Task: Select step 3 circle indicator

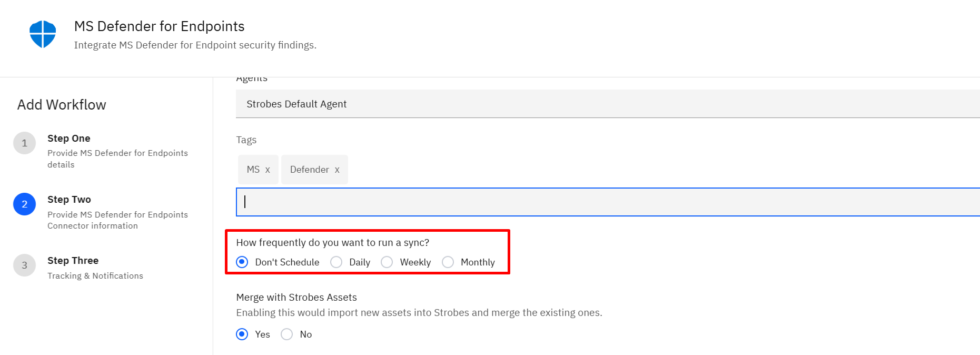Action: (24, 265)
